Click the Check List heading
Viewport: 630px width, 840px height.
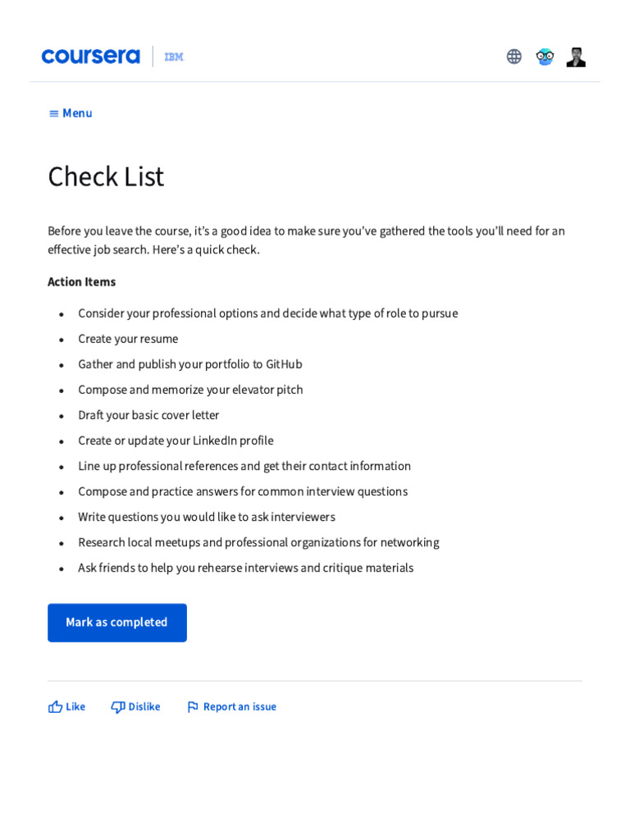click(106, 176)
